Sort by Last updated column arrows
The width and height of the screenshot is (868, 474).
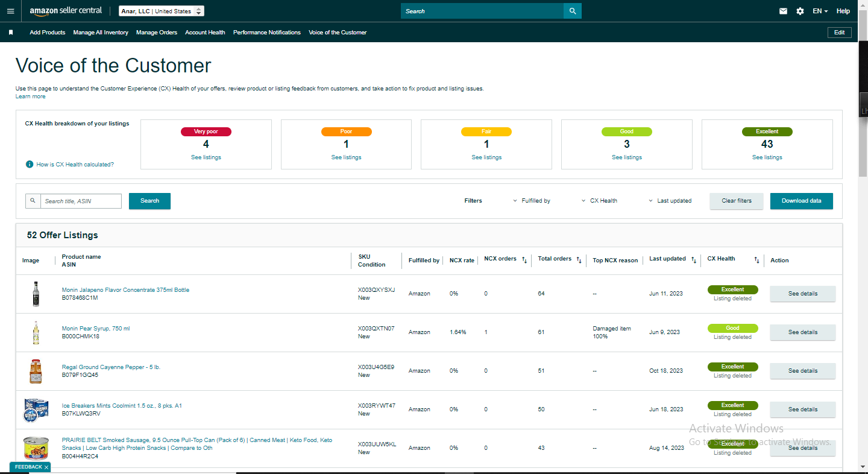tap(694, 260)
